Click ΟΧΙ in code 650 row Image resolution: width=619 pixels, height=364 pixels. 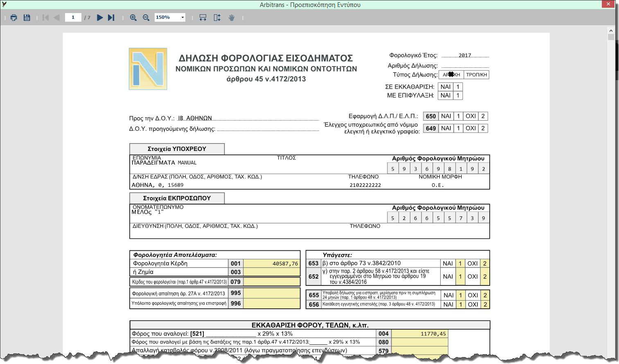click(x=471, y=116)
